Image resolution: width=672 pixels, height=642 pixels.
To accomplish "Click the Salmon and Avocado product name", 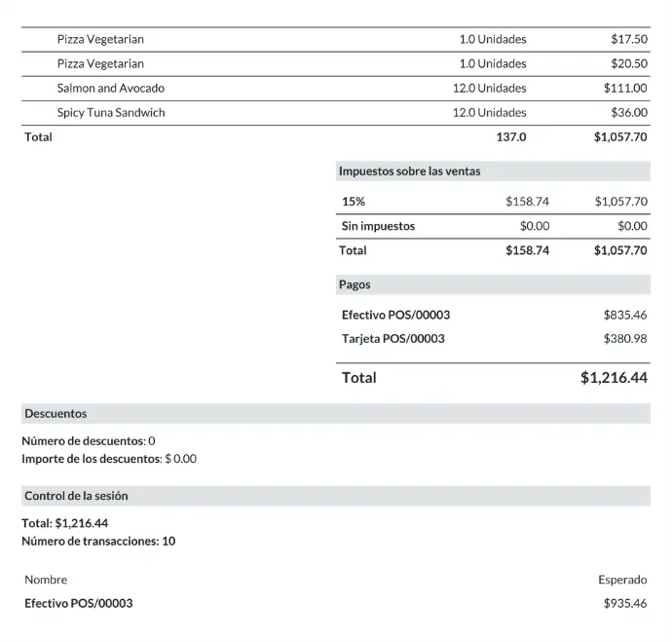I will 110,88.
